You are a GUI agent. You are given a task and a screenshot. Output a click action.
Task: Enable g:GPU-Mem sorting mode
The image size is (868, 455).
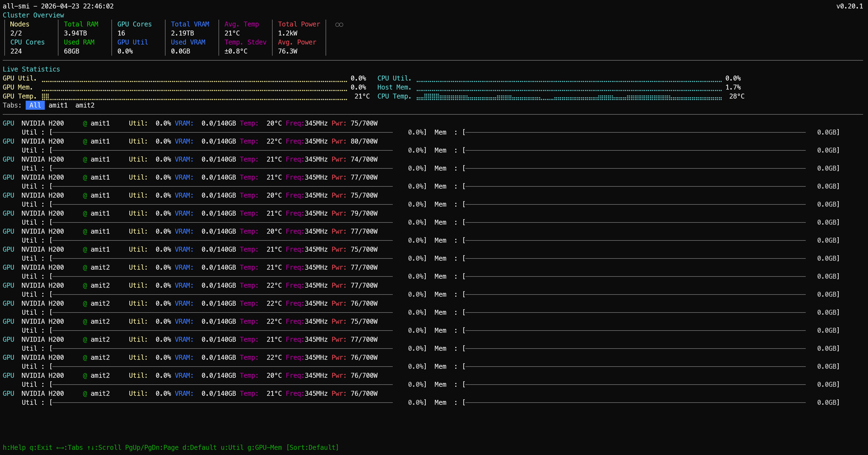click(265, 448)
